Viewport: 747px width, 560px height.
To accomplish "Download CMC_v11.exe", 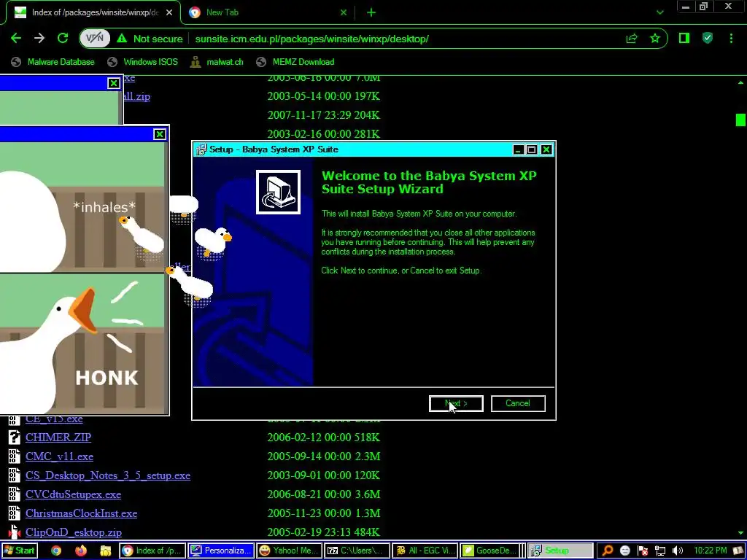I will click(60, 456).
